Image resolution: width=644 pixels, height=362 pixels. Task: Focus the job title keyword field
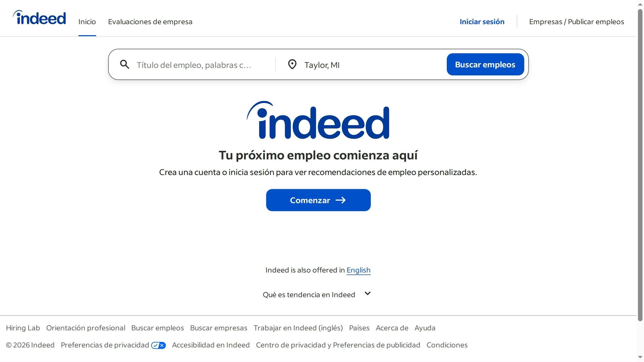click(201, 65)
